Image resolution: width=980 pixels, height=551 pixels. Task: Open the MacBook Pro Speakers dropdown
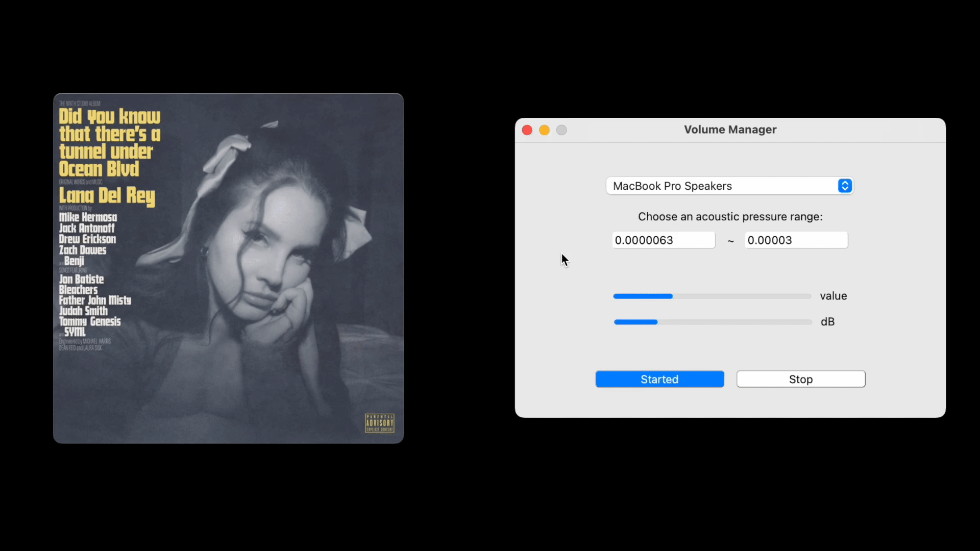tap(845, 186)
